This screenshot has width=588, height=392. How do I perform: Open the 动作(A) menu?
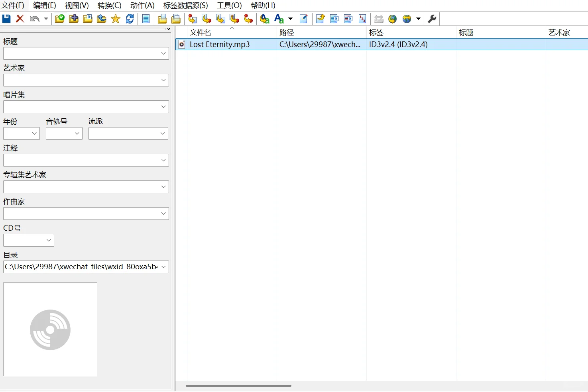[142, 6]
